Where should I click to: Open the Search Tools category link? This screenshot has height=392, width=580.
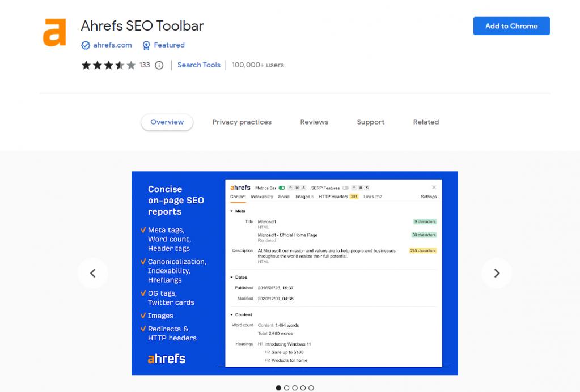pyautogui.click(x=199, y=65)
